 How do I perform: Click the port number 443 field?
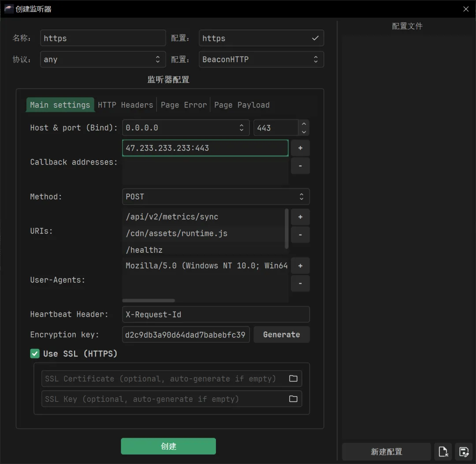(276, 127)
